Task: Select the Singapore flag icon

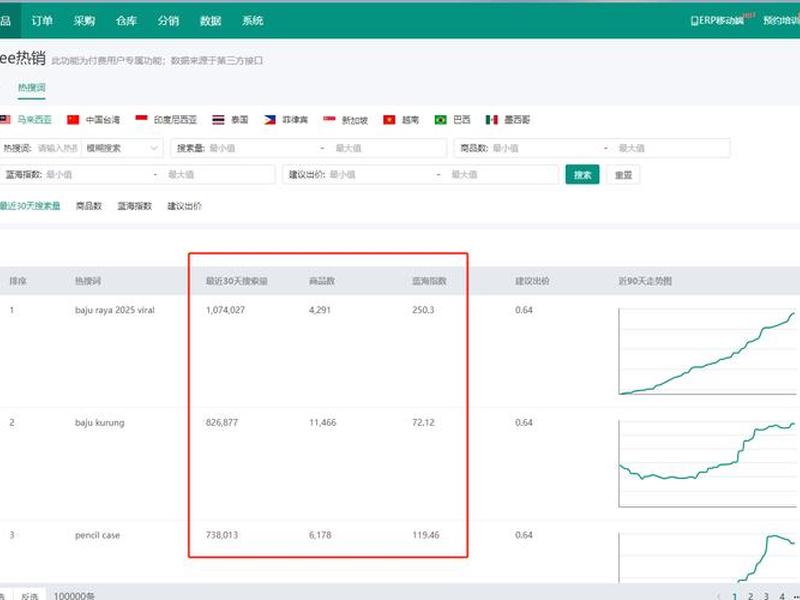Action: tap(329, 119)
